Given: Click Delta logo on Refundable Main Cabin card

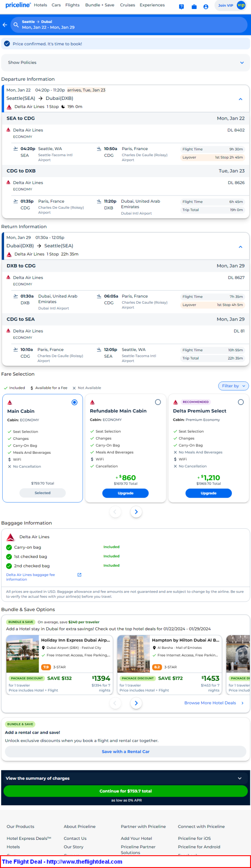Looking at the screenshot, I should point(93,402).
